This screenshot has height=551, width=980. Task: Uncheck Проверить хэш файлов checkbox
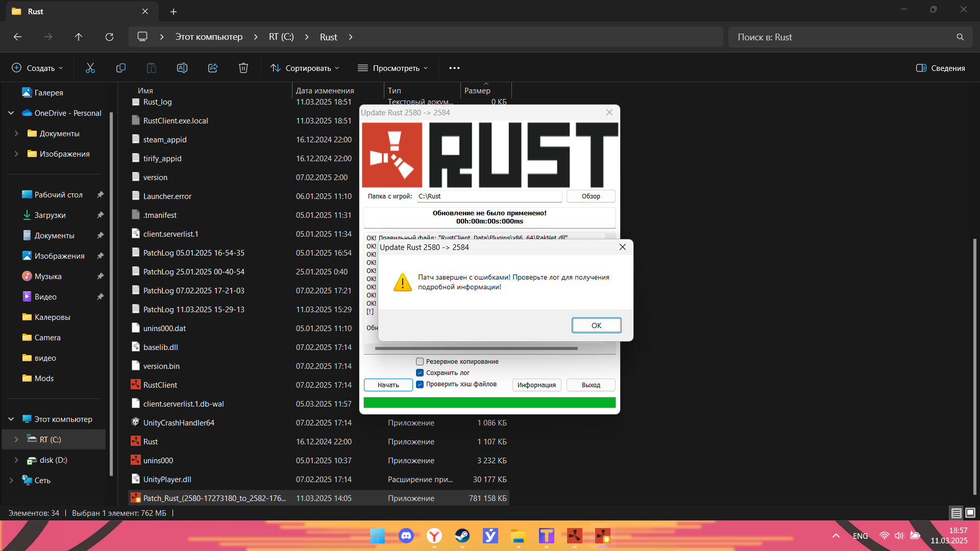click(420, 384)
